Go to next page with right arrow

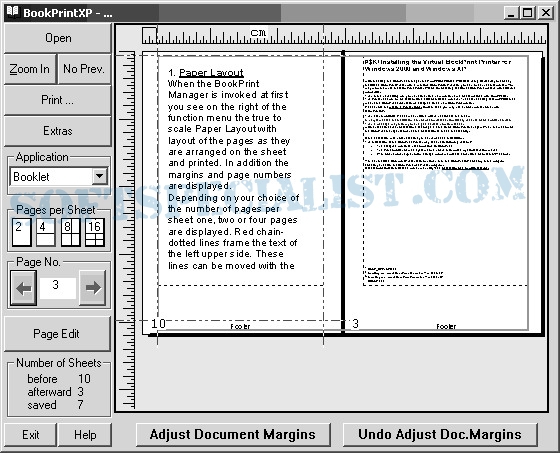click(92, 288)
